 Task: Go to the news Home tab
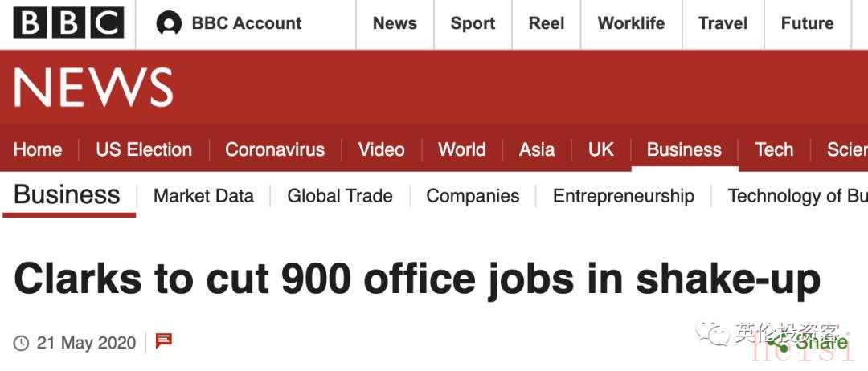point(38,149)
